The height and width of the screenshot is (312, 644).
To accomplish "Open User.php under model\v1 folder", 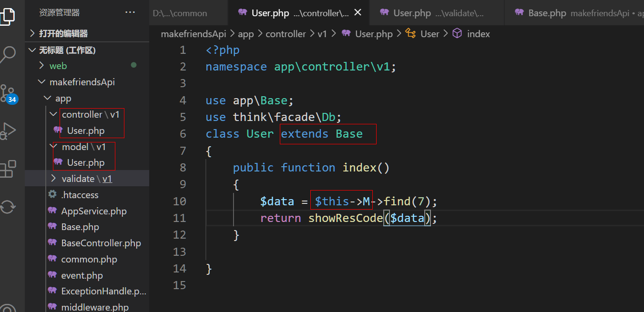I will (85, 162).
